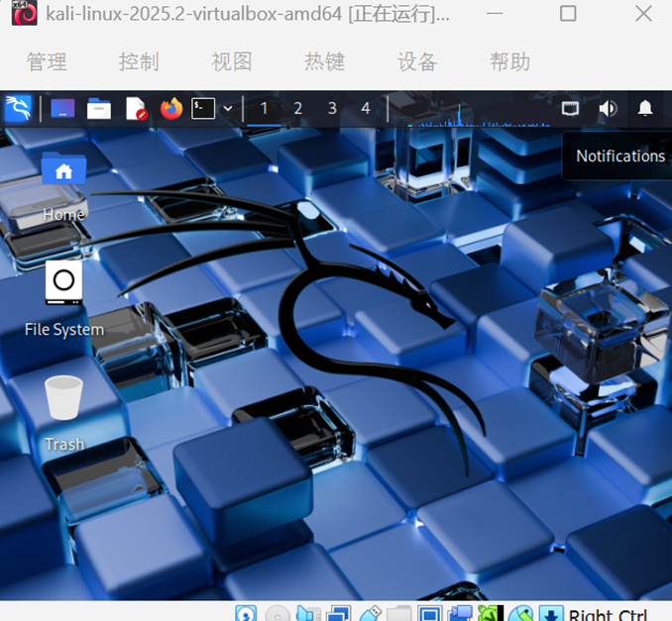The height and width of the screenshot is (621, 672).
Task: Click the Show Desktop panel icon
Action: click(x=62, y=108)
